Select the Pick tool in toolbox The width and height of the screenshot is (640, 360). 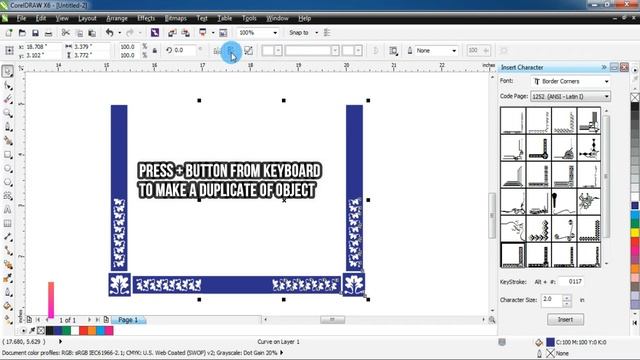pyautogui.click(x=7, y=71)
